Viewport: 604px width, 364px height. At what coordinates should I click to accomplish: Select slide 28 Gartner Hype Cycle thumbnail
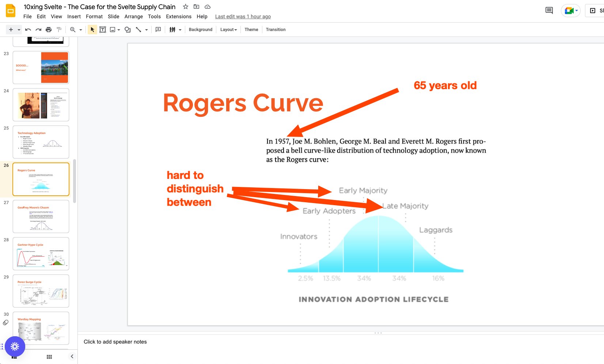[41, 254]
